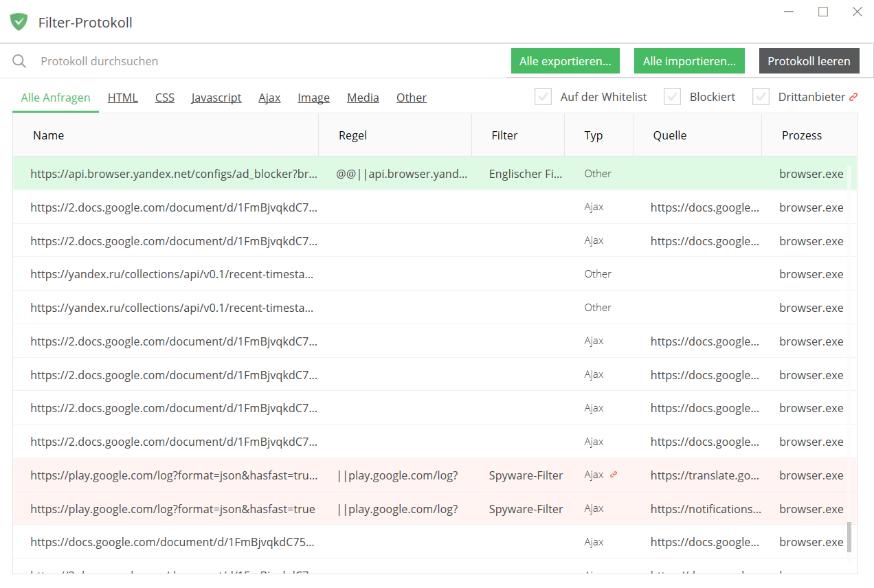The width and height of the screenshot is (874, 588).
Task: Click the https://translate.go... source cell
Action: (x=704, y=475)
